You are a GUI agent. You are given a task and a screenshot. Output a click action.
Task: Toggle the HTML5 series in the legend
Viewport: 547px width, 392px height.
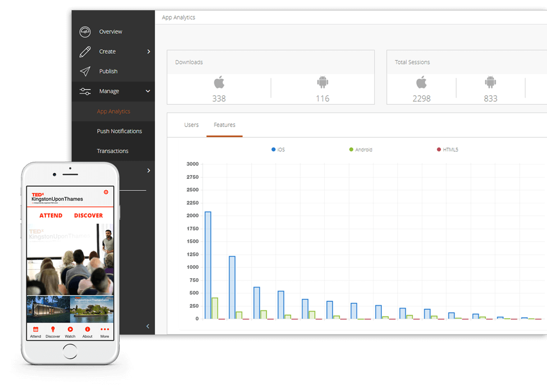(x=447, y=150)
